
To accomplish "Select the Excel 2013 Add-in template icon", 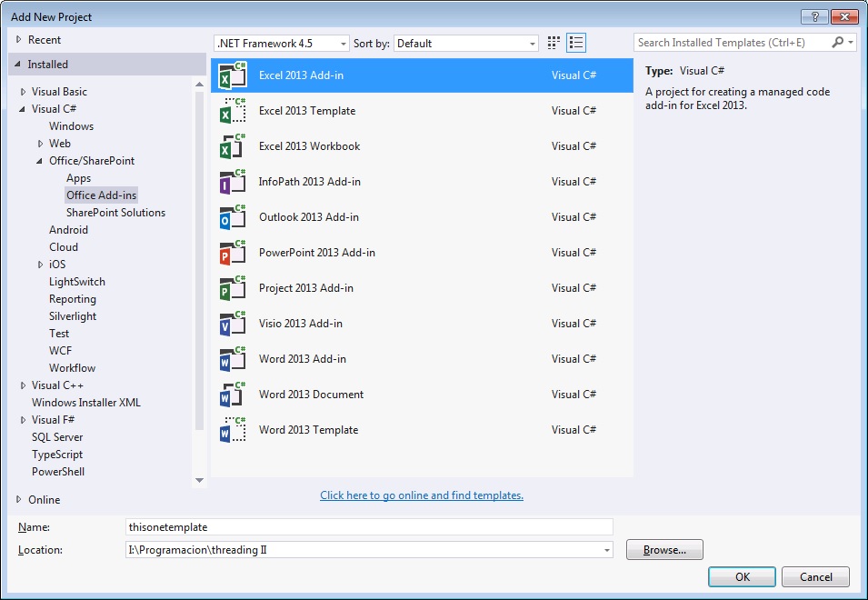I will click(233, 75).
